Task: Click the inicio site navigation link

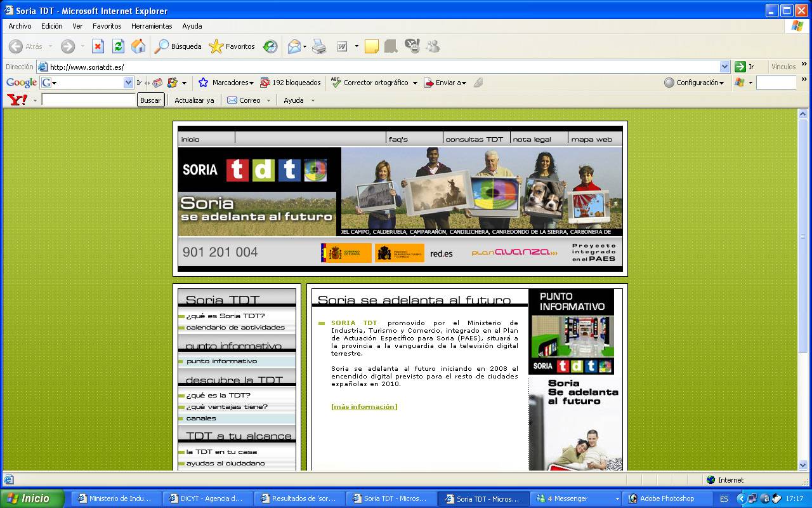Action: (190, 139)
